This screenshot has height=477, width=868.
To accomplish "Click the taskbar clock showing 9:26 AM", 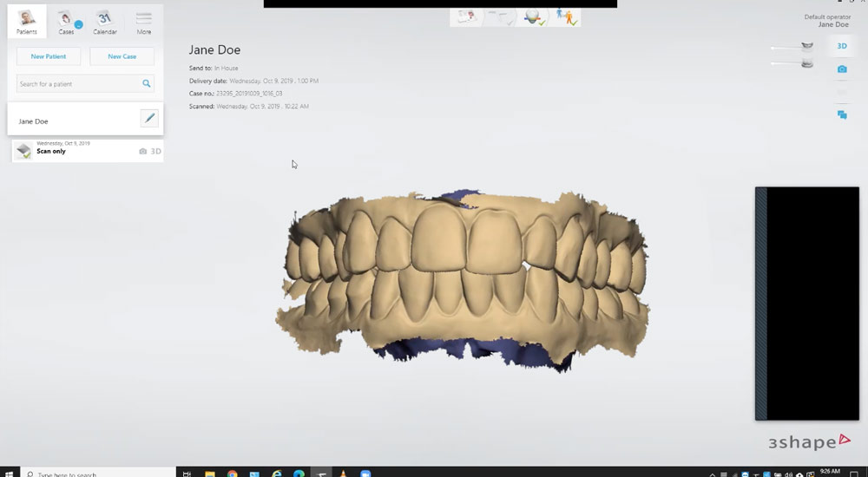I will click(x=830, y=472).
